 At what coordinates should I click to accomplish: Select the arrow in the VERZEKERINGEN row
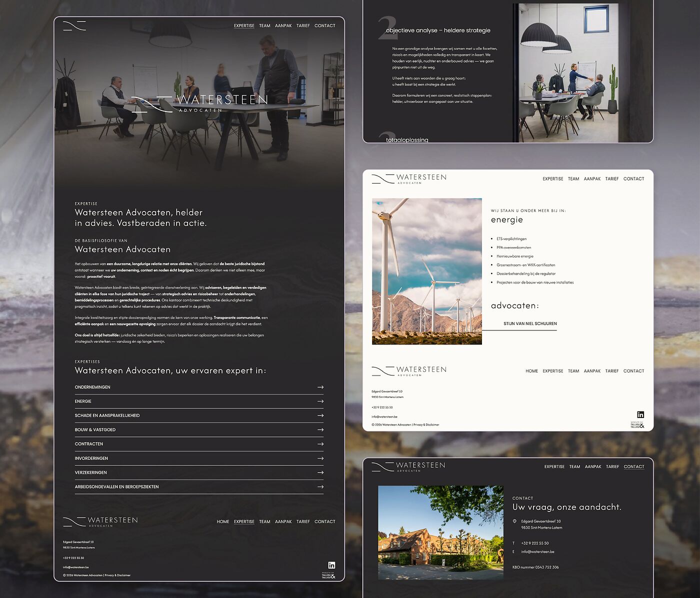(x=320, y=472)
